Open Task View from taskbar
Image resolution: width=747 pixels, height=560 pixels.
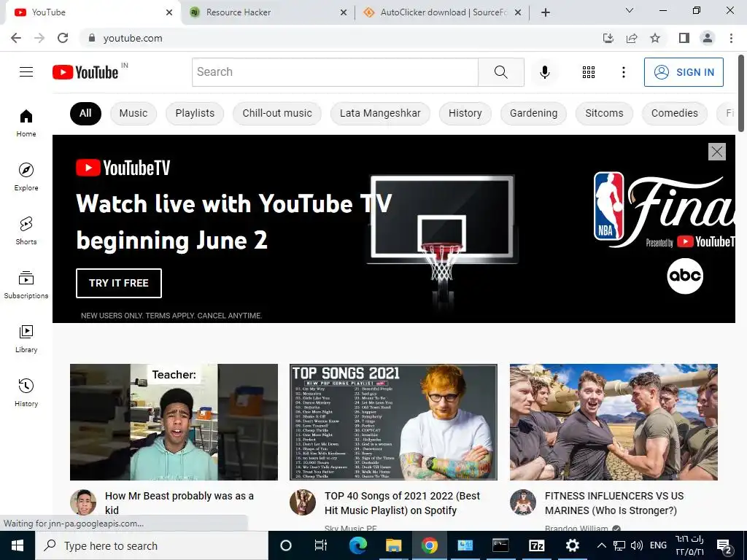pos(321,545)
